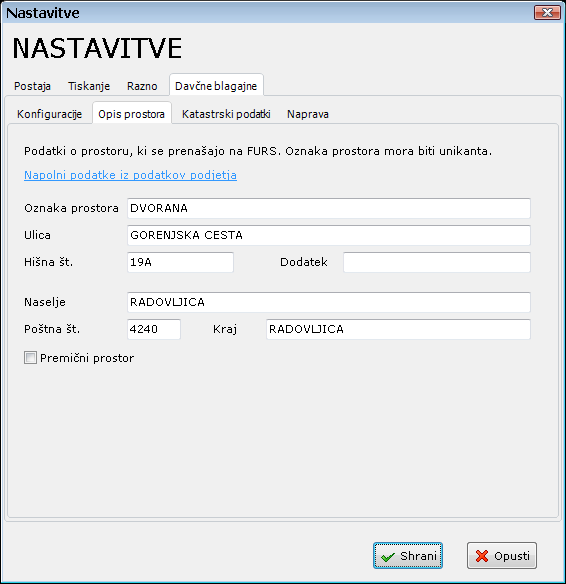The height and width of the screenshot is (584, 566).
Task: Go to the Razno tab
Action: pyautogui.click(x=142, y=86)
